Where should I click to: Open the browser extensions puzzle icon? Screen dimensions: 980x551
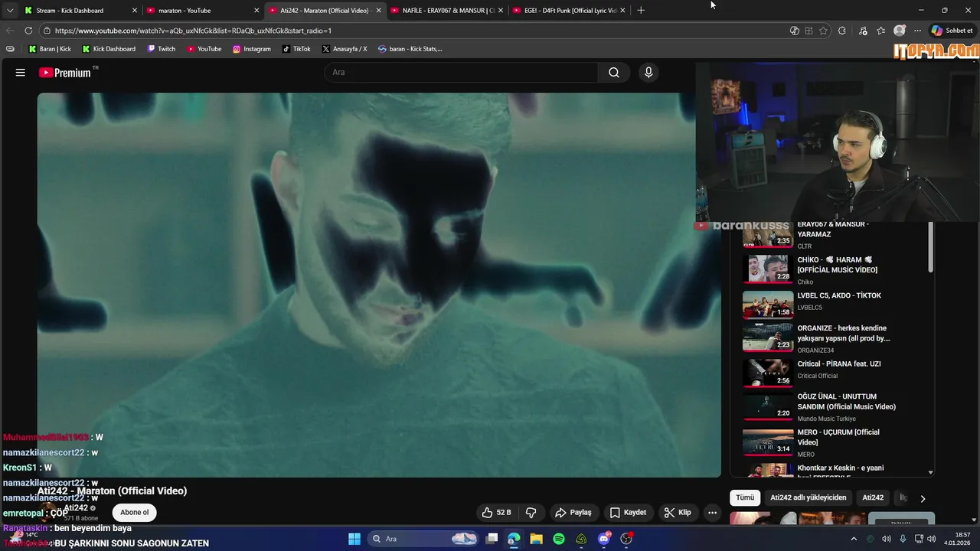click(842, 31)
